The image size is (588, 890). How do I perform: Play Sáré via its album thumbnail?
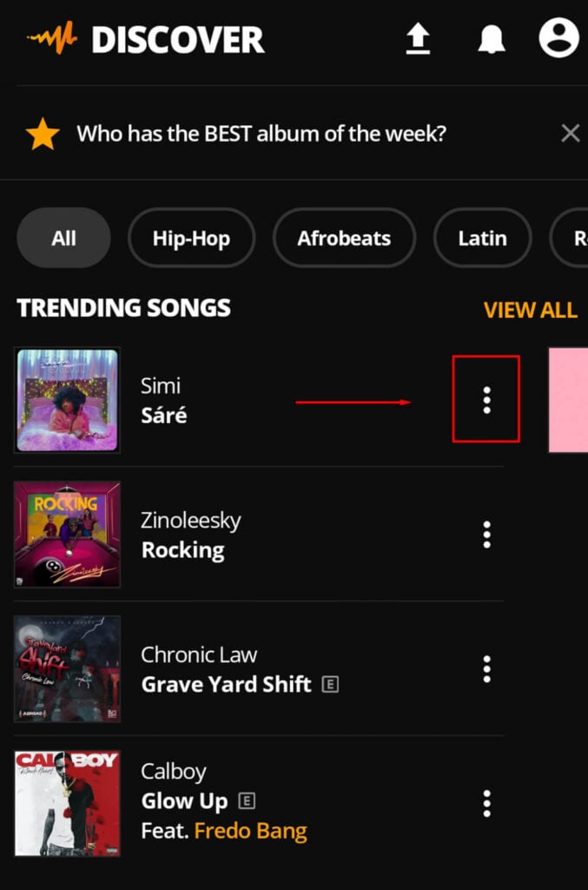click(x=67, y=400)
